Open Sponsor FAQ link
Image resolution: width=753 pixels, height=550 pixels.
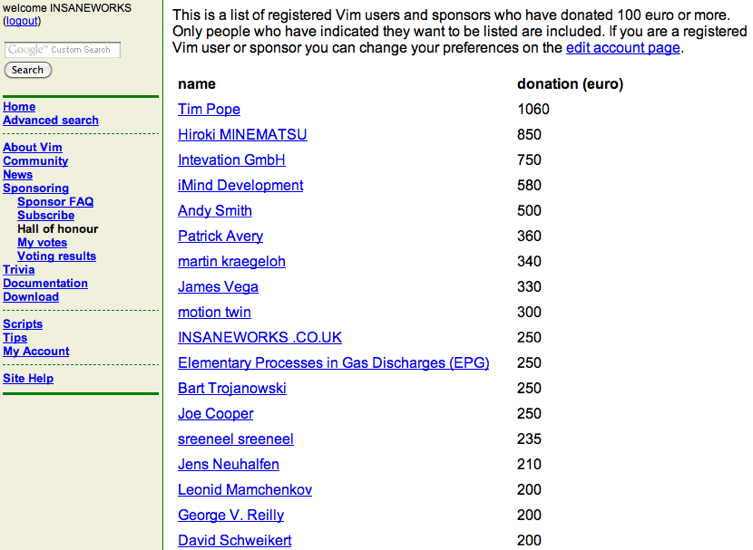point(56,202)
